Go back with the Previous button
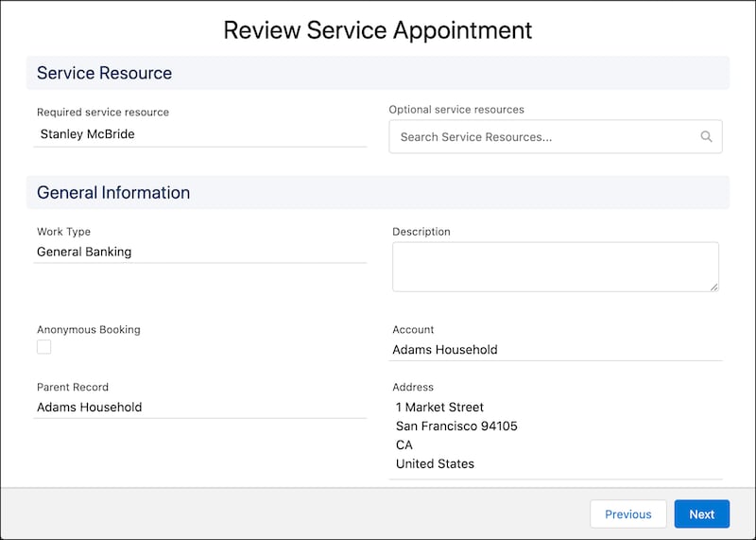Viewport: 756px width, 540px height. [x=627, y=514]
